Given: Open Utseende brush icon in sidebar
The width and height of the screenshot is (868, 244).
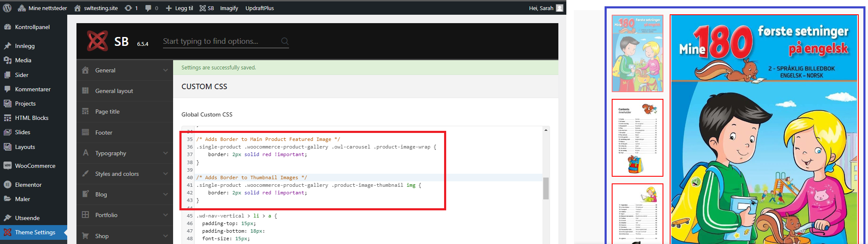Looking at the screenshot, I should pyautogui.click(x=8, y=218).
